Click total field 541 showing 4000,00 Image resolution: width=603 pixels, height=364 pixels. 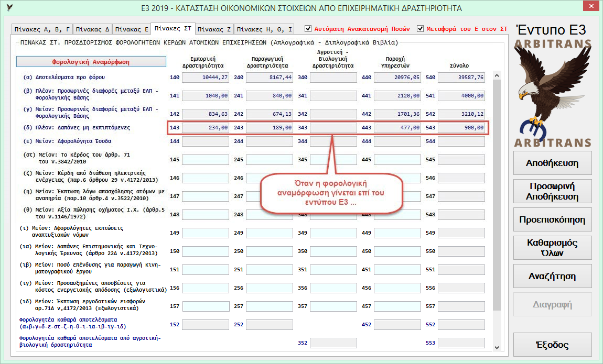[461, 96]
